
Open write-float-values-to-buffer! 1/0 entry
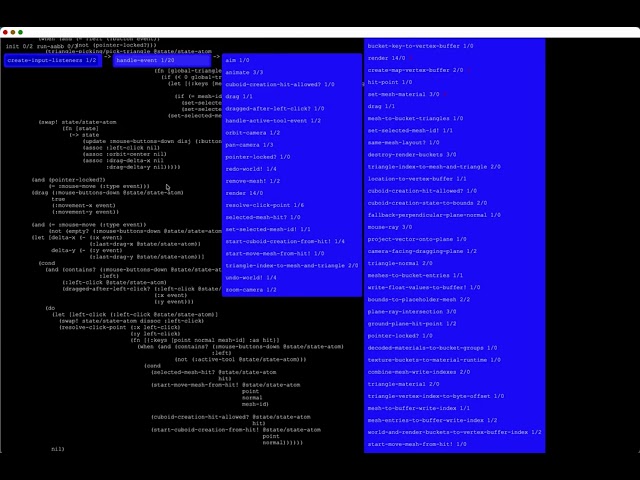click(x=424, y=287)
